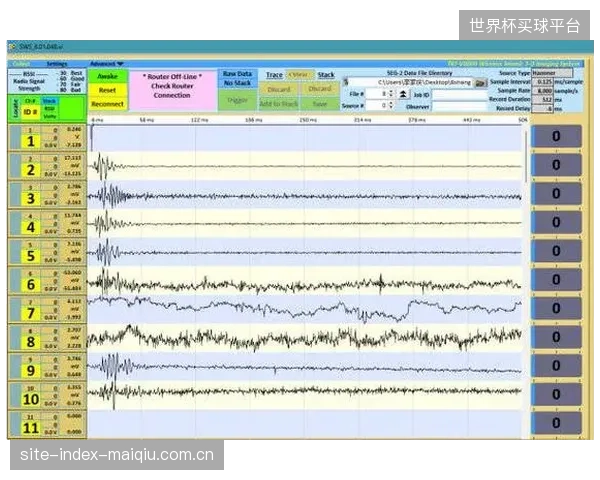
Task: Select the yellow channel 1 ID box
Action: 31,141
